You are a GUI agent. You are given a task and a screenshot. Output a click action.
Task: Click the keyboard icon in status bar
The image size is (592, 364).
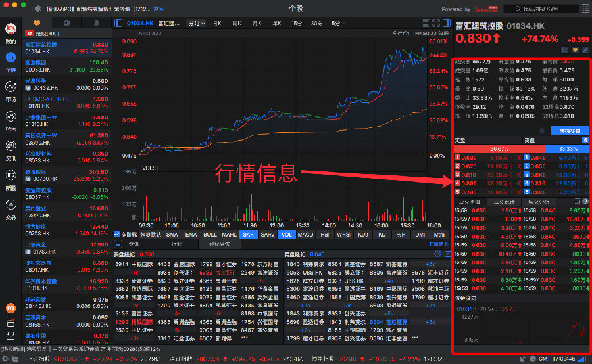[x=16, y=359]
